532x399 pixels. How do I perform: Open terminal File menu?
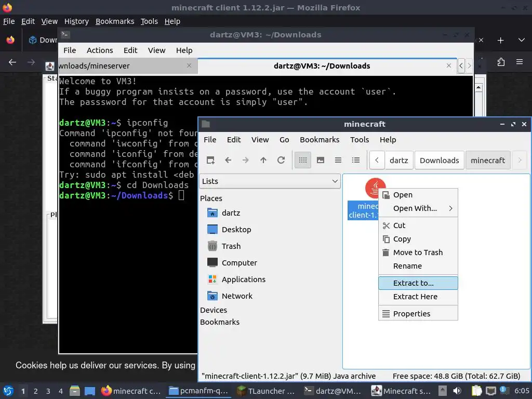point(70,50)
